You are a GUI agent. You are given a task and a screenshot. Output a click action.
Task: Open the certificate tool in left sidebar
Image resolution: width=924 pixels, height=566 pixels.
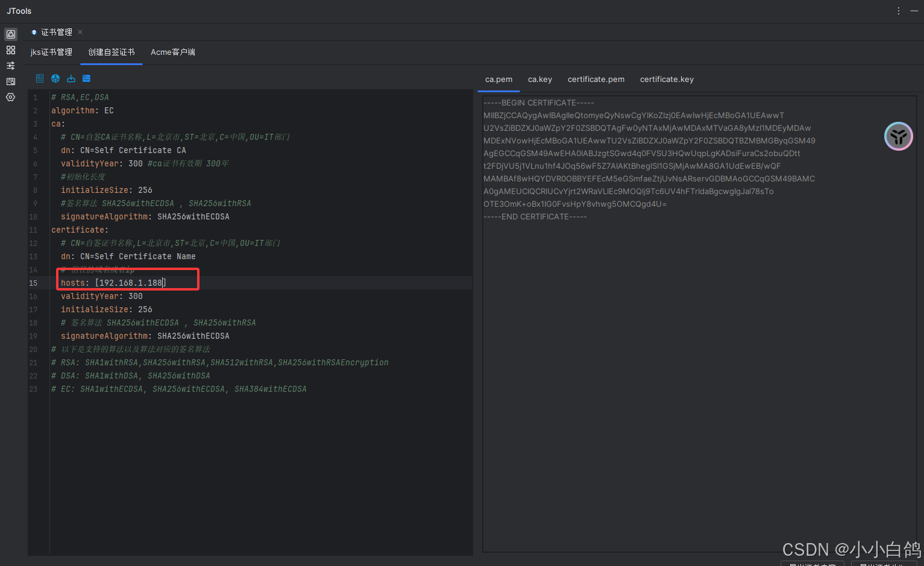pyautogui.click(x=11, y=34)
